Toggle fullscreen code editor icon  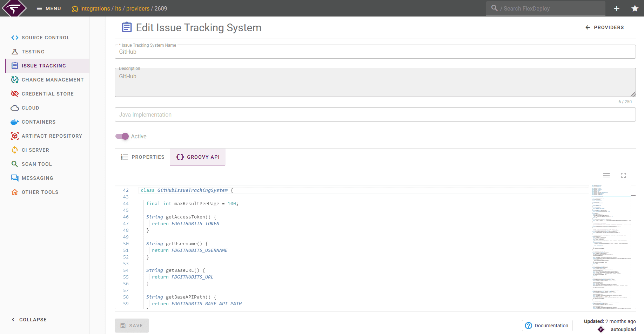[x=623, y=175]
